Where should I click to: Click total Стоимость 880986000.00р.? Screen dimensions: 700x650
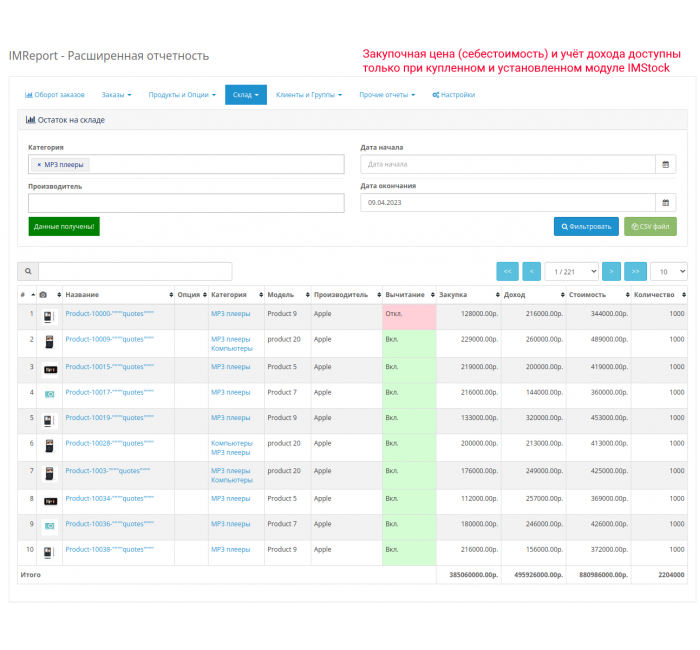(603, 575)
